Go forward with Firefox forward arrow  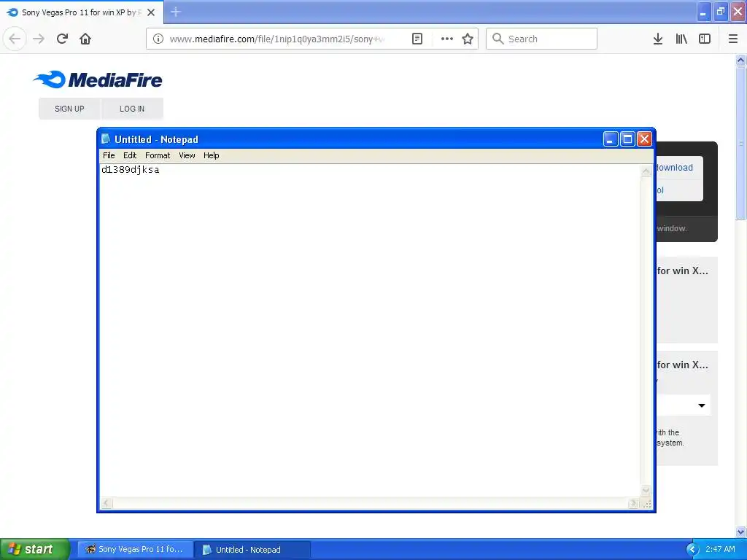tap(39, 39)
